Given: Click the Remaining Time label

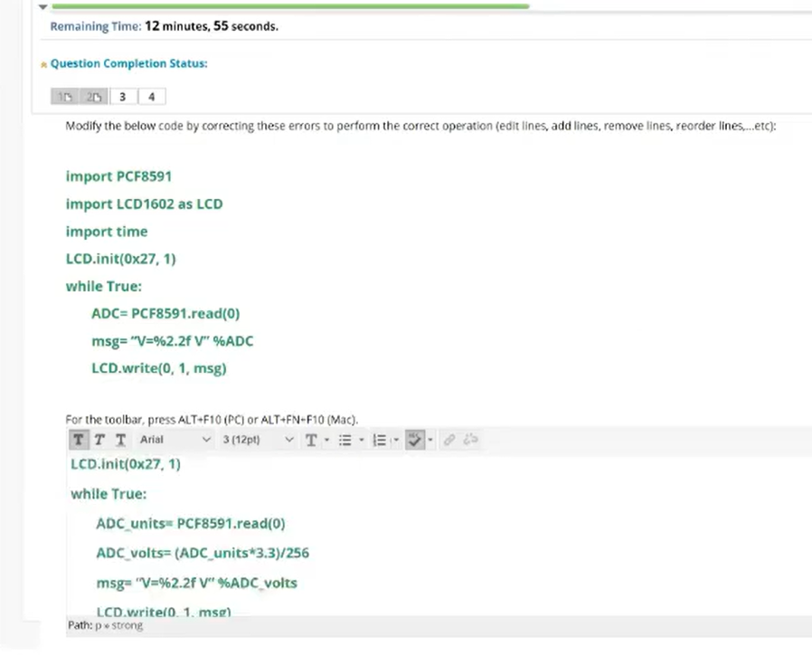Looking at the screenshot, I should pos(96,26).
